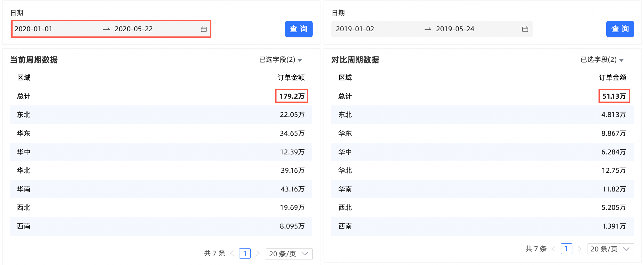Click 西南 row in current period table
Screen dimensions: 644x265
coord(161,226)
